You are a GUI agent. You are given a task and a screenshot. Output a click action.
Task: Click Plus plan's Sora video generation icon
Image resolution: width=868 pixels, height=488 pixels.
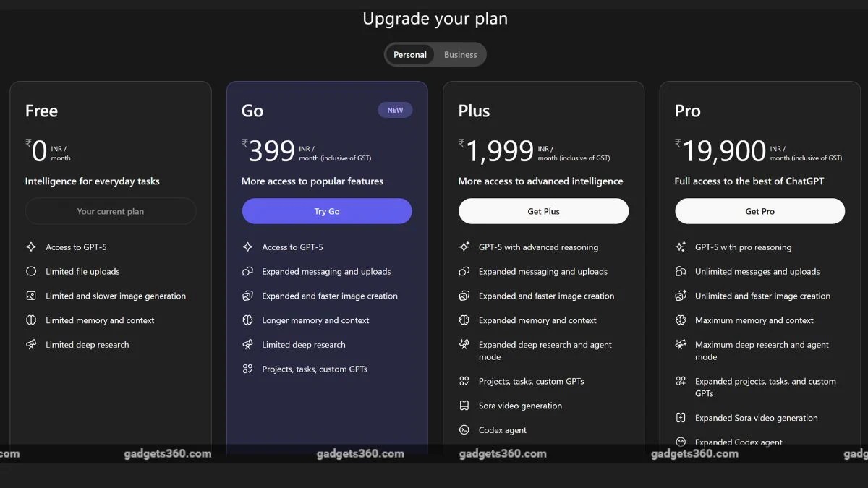(464, 406)
